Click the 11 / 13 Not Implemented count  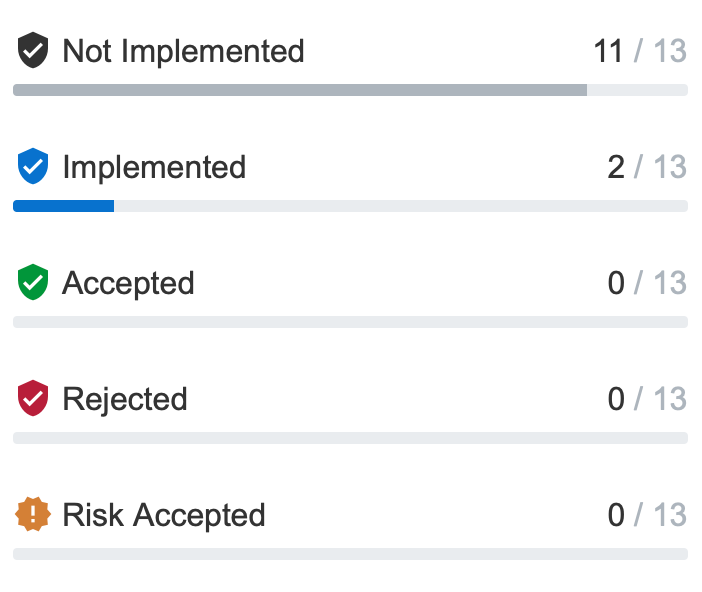640,51
